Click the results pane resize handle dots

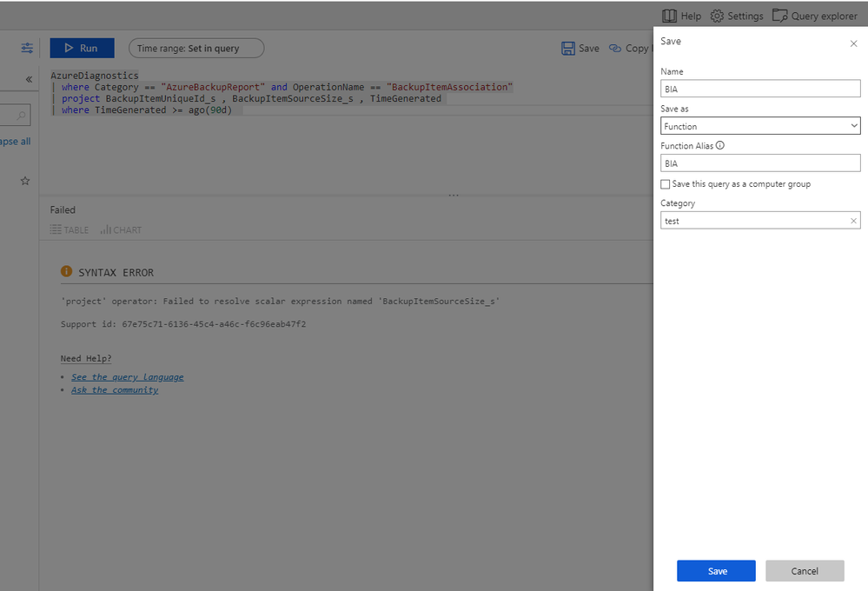(x=454, y=195)
